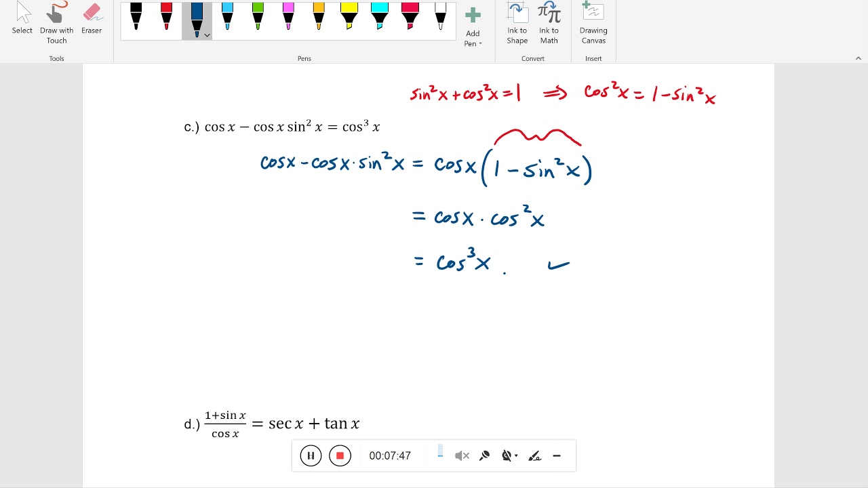Toggle the microphone in recorder bar

(x=484, y=456)
